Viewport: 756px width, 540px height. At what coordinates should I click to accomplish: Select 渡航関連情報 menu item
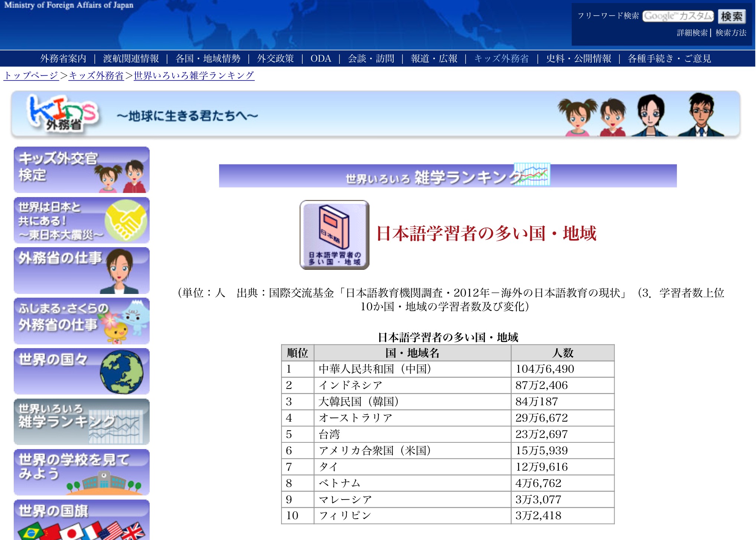click(131, 59)
